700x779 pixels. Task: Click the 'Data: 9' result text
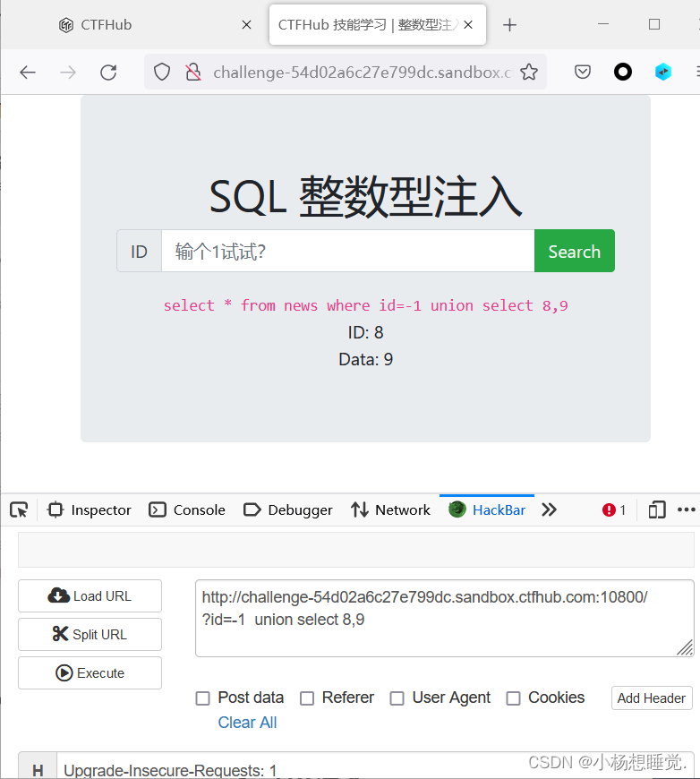365,359
